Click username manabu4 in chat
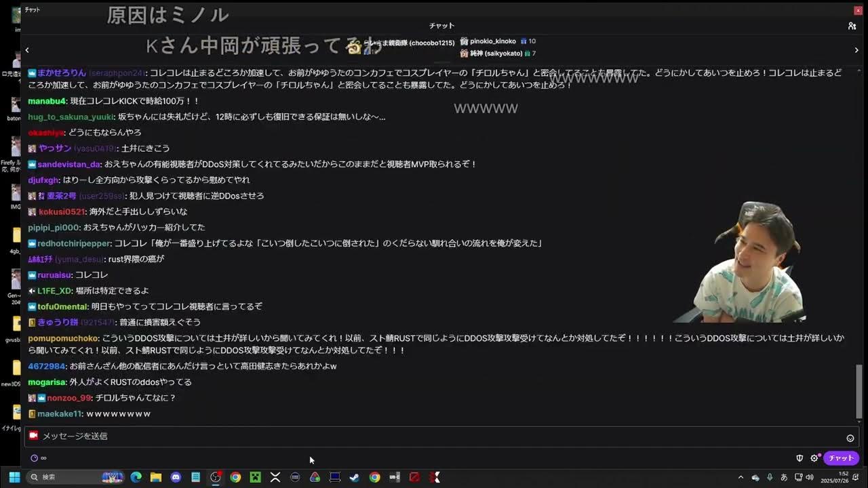The image size is (868, 488). pos(47,101)
